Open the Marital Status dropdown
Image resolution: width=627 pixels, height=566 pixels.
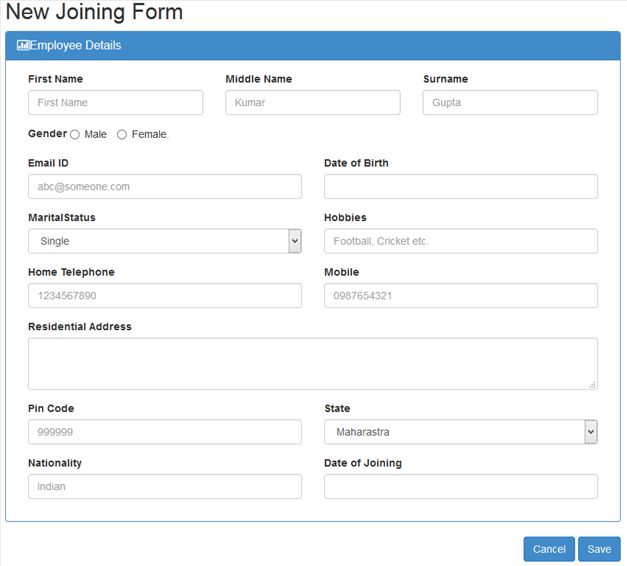[165, 241]
